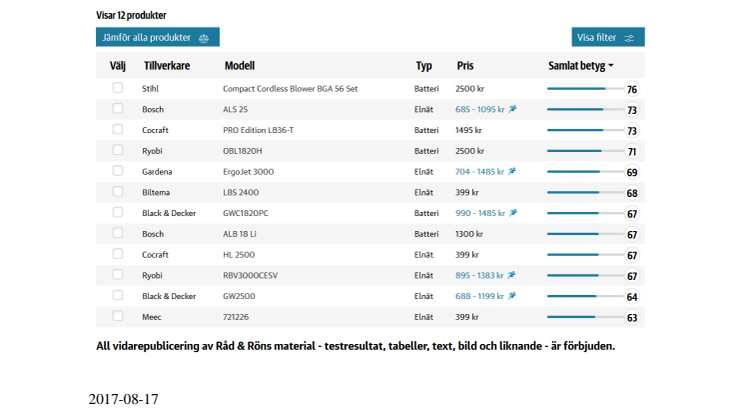Screen dimensions: 746x419
Task: Click model name GWC1820PC
Action: point(245,213)
